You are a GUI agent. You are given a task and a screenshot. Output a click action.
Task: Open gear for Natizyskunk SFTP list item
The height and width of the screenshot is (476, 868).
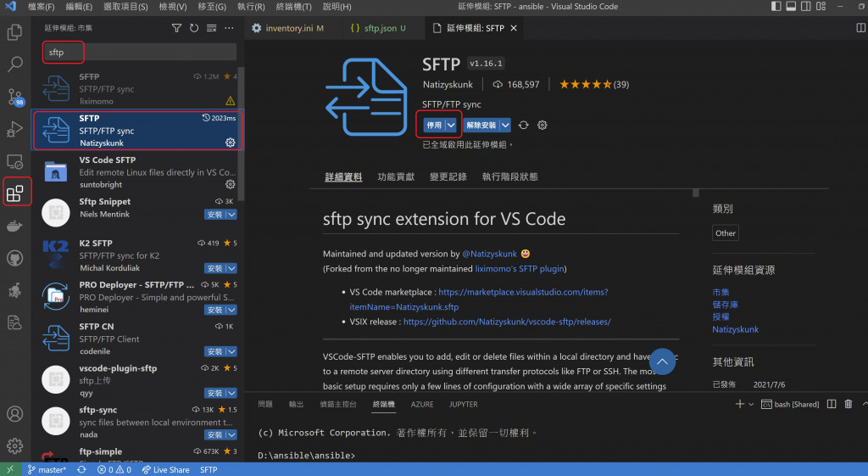tap(231, 143)
